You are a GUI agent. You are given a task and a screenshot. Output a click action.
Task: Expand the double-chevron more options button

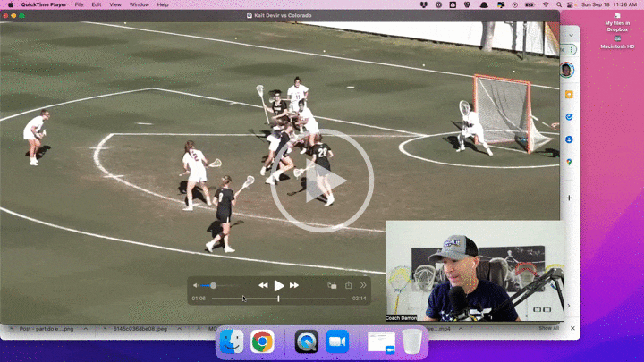pyautogui.click(x=363, y=285)
